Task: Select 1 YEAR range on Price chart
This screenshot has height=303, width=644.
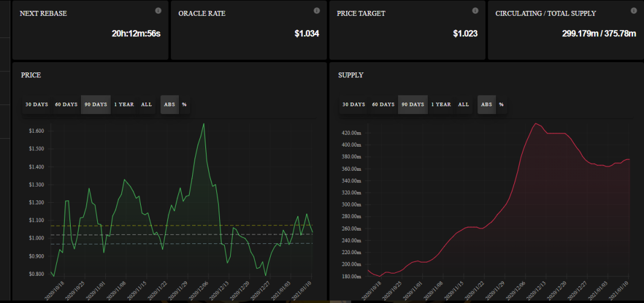Action: tap(124, 104)
